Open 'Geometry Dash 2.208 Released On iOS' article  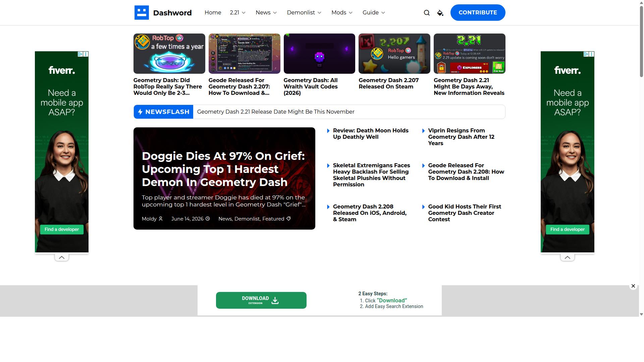[370, 213]
